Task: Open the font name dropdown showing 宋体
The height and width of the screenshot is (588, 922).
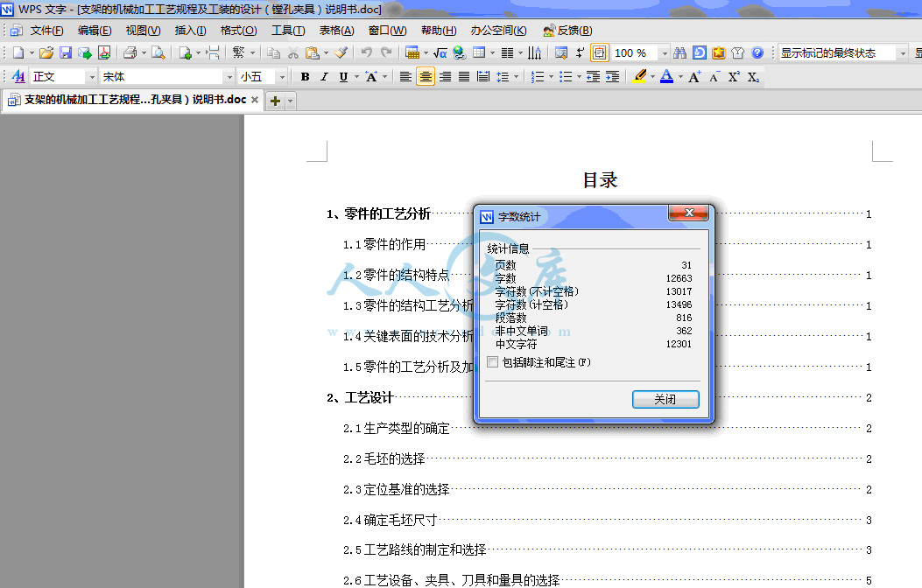Action: tap(229, 77)
